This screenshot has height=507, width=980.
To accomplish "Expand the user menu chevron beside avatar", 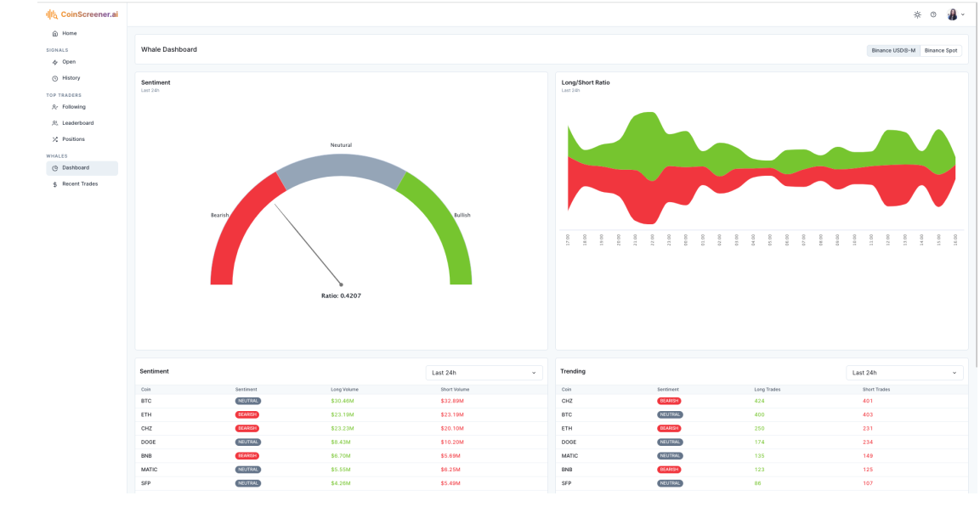I will [x=963, y=15].
